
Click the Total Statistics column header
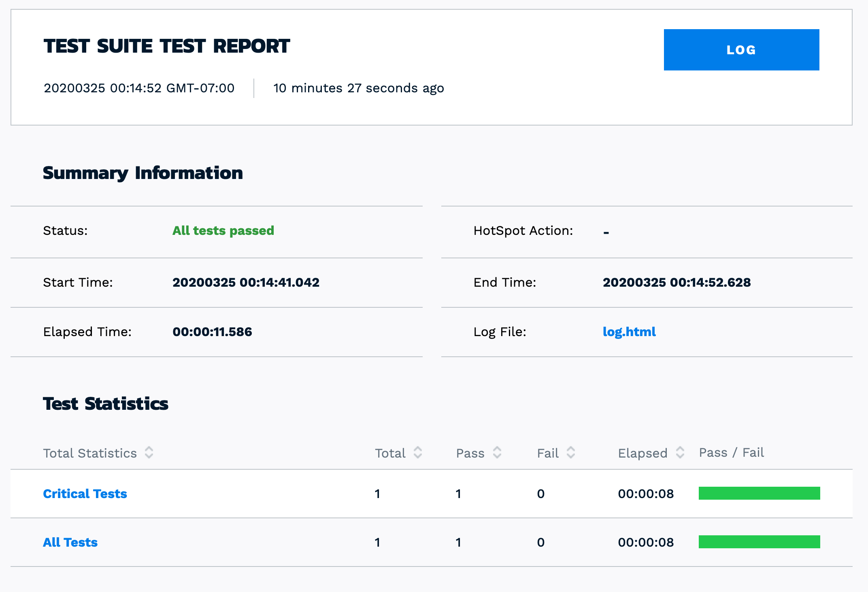coord(90,453)
